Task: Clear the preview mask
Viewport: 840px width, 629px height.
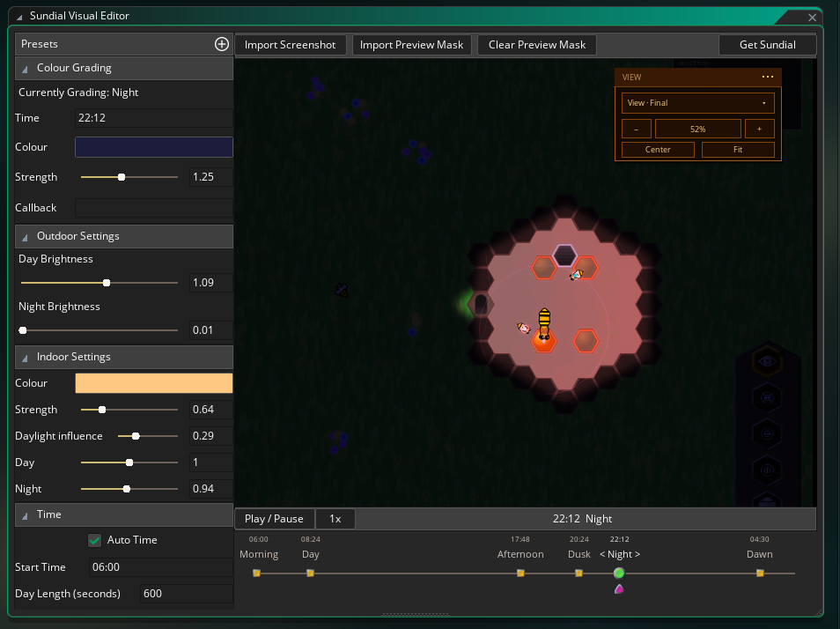Action: [537, 45]
